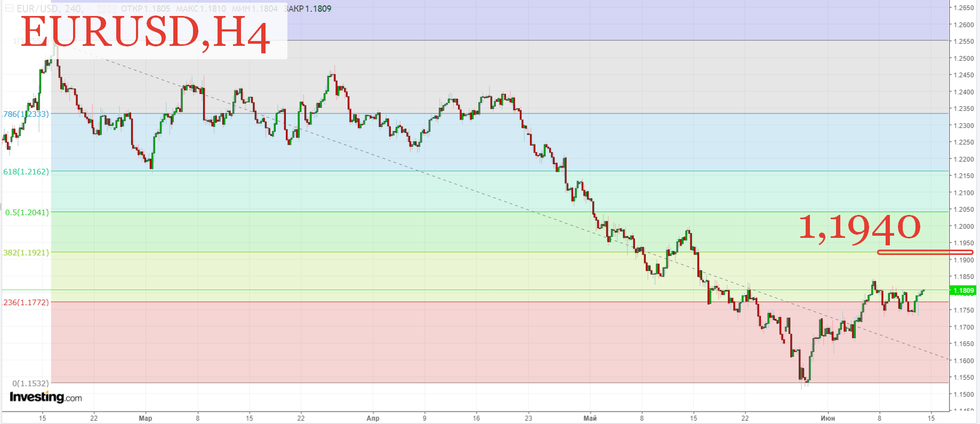The height and width of the screenshot is (424, 980).
Task: Select the 236(1.1772) Fibonacci level label
Action: [x=26, y=302]
